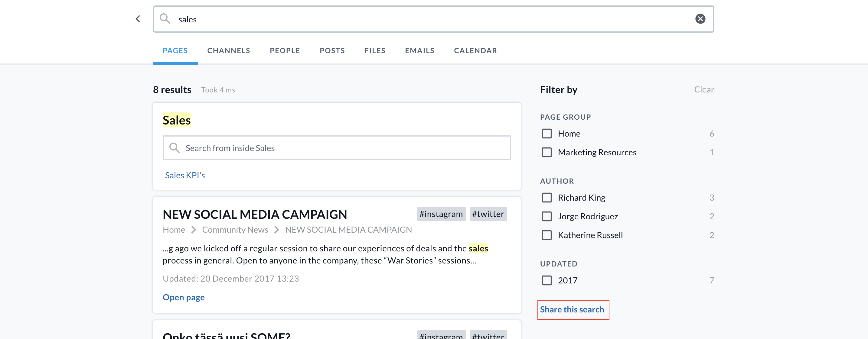868x339 pixels.
Task: Click the Search from inside Sales field
Action: coord(337,148)
